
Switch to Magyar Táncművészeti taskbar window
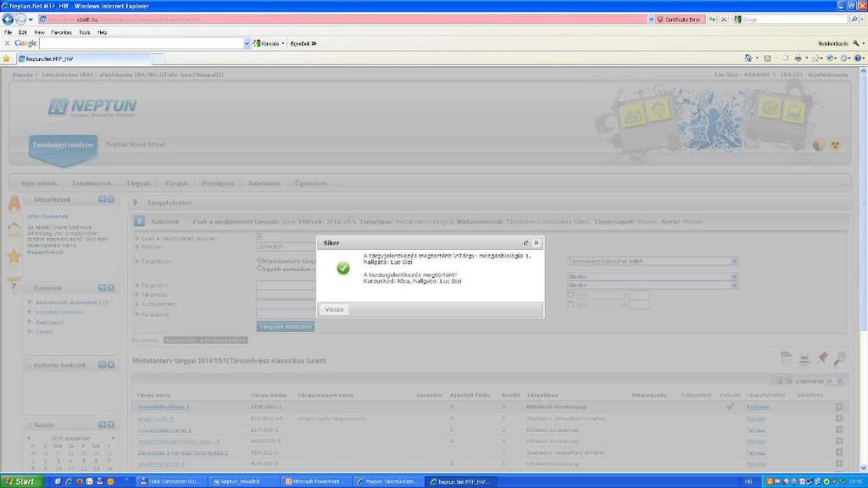(388, 481)
